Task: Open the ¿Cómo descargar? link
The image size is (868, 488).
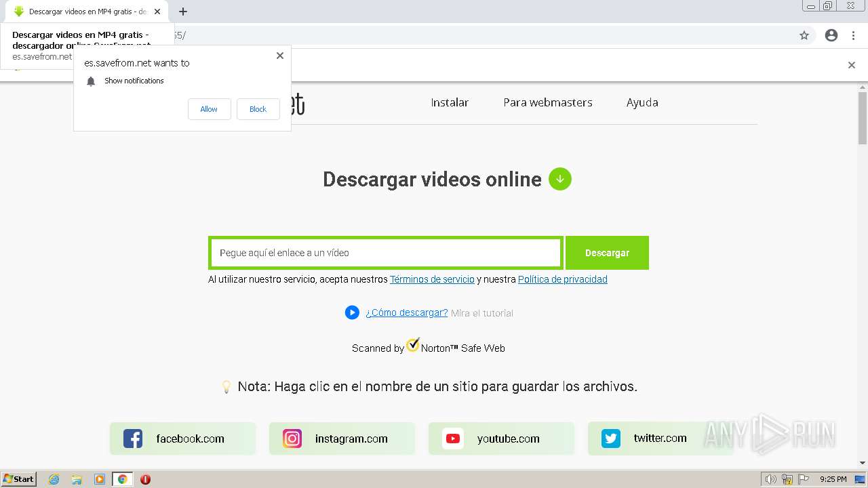Action: pyautogui.click(x=407, y=312)
